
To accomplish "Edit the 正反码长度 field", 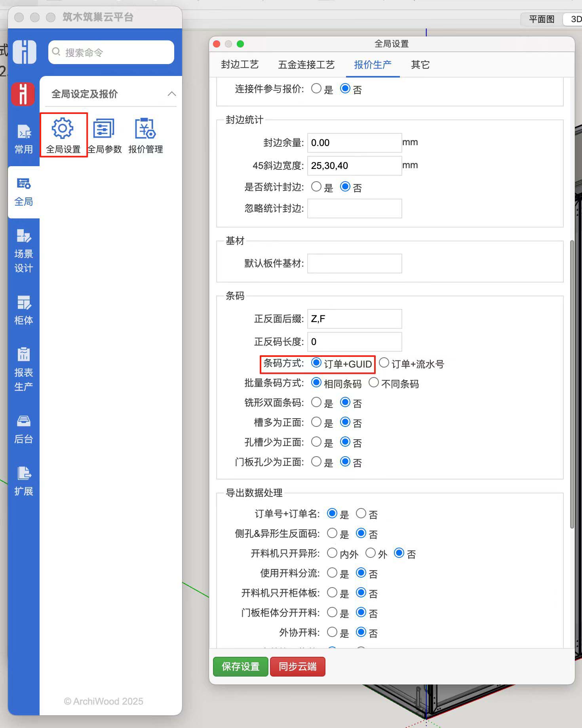I will pos(355,342).
